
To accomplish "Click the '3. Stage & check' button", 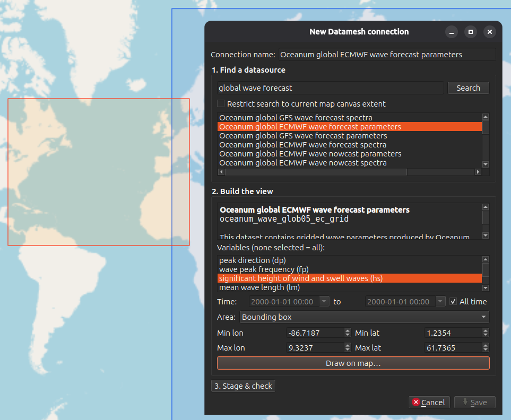I will click(x=243, y=386).
